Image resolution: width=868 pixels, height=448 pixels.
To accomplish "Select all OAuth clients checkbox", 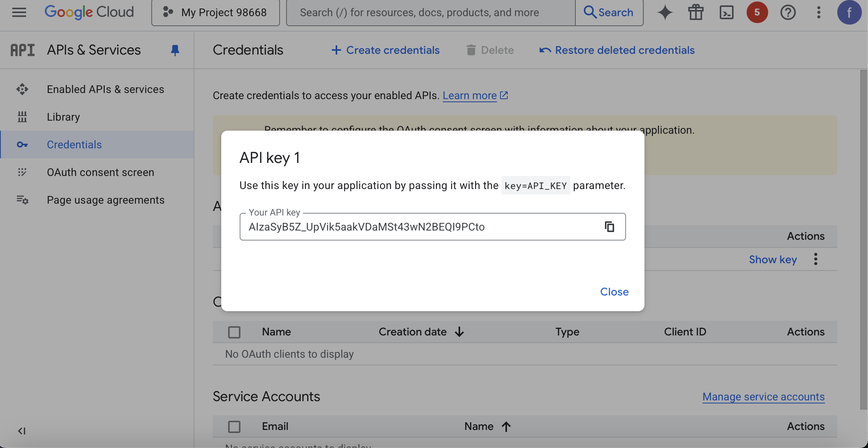I will coord(234,332).
